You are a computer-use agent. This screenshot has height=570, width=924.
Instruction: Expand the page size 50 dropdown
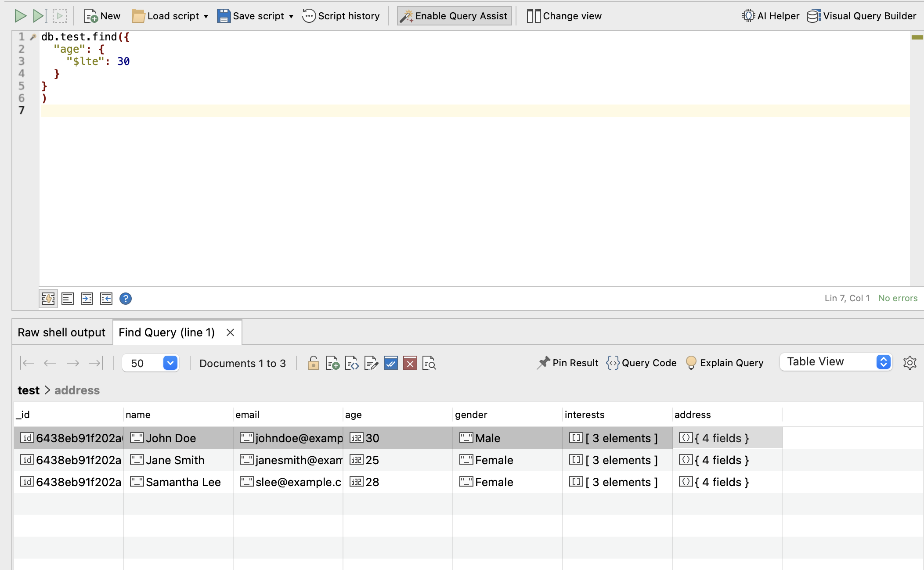click(170, 363)
